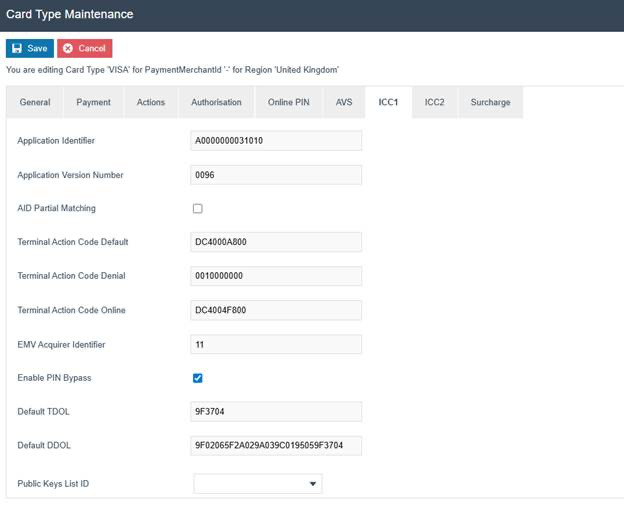Uncheck the Enable PIN Bypass checkbox

pyautogui.click(x=197, y=378)
